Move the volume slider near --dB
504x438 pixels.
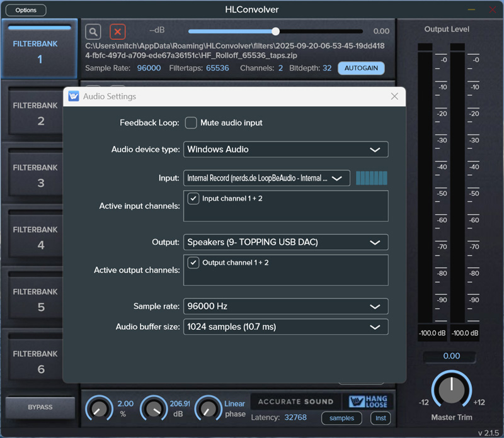coord(275,31)
